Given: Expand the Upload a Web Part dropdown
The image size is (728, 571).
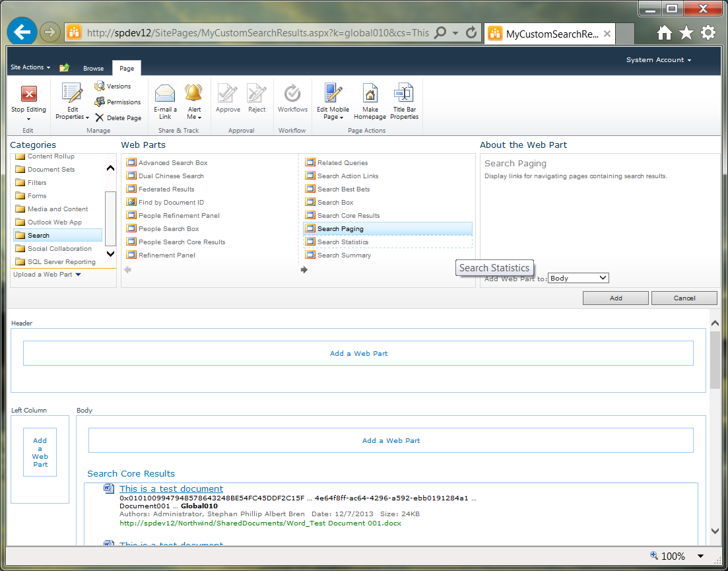Looking at the screenshot, I should tap(47, 275).
